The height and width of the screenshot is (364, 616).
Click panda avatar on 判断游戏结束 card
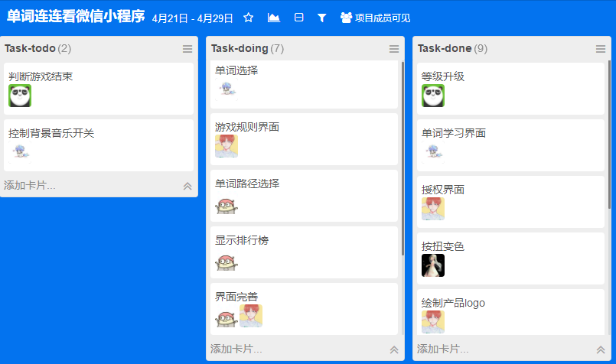coord(20,96)
